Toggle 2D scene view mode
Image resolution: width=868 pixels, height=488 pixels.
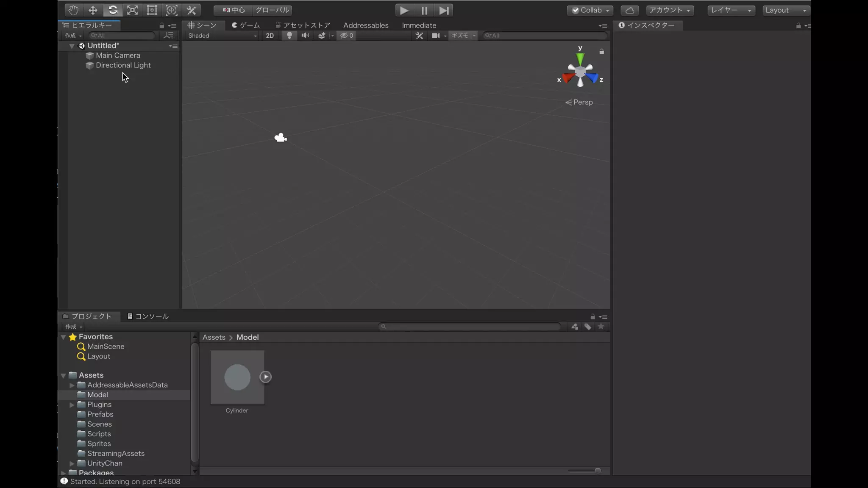pos(270,36)
